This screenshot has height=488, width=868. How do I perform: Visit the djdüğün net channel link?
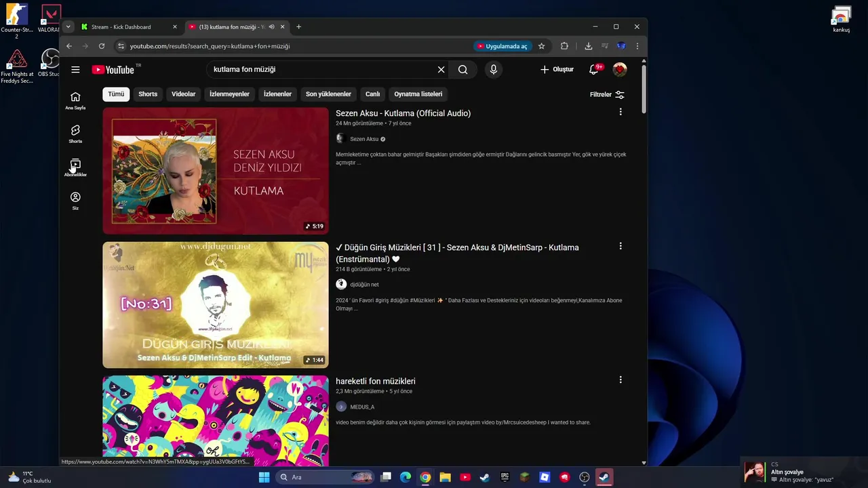click(x=364, y=285)
